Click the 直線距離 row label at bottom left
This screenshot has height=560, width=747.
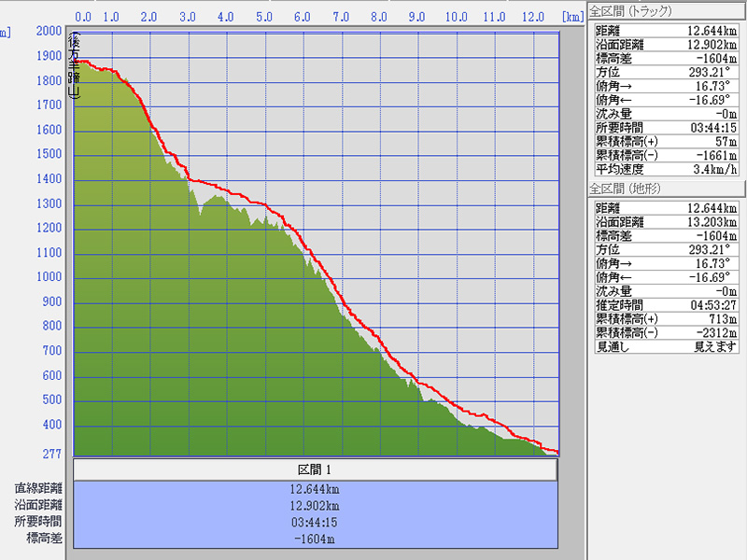point(38,488)
